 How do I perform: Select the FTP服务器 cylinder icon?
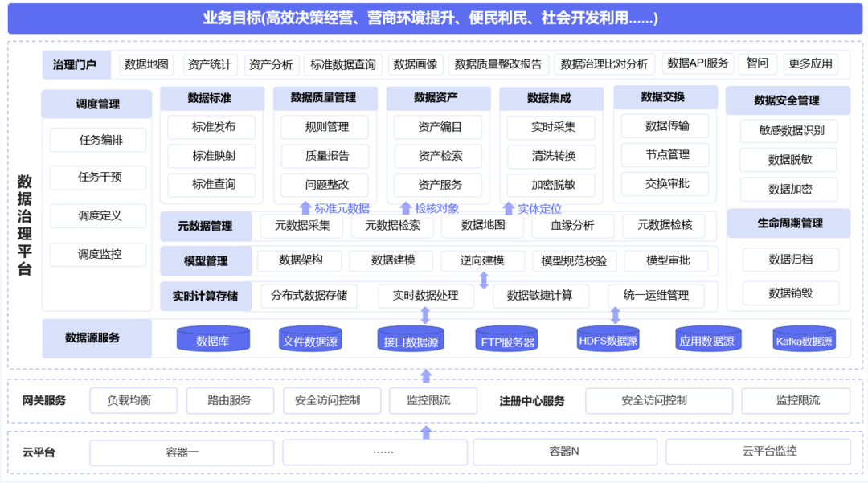507,339
